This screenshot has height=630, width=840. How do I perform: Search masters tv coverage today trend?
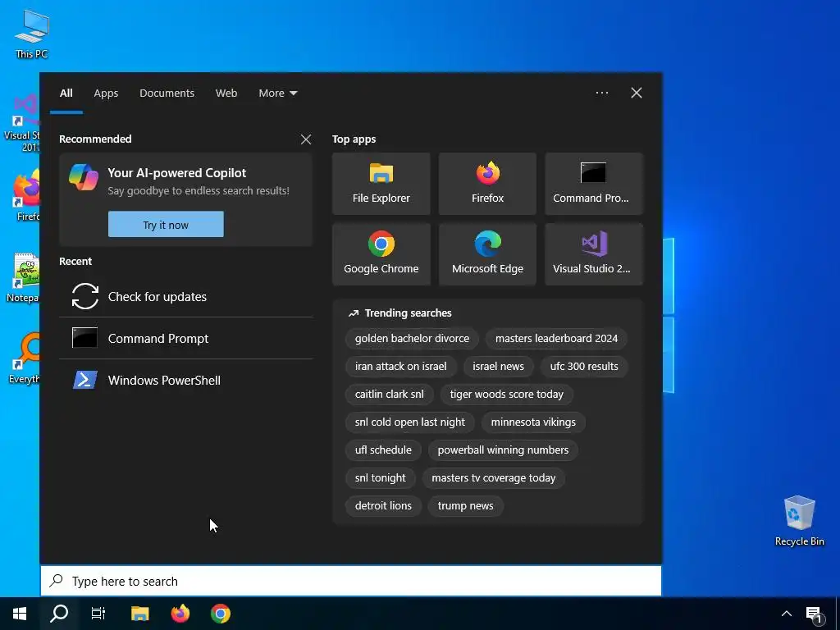[x=493, y=477]
